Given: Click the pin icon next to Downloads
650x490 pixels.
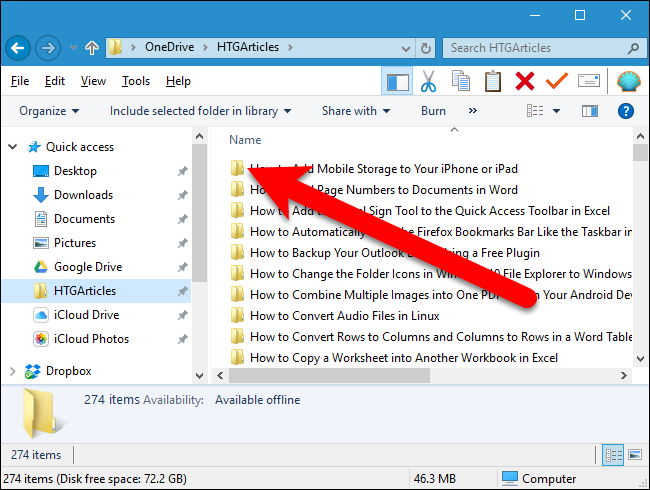Looking at the screenshot, I should point(183,195).
